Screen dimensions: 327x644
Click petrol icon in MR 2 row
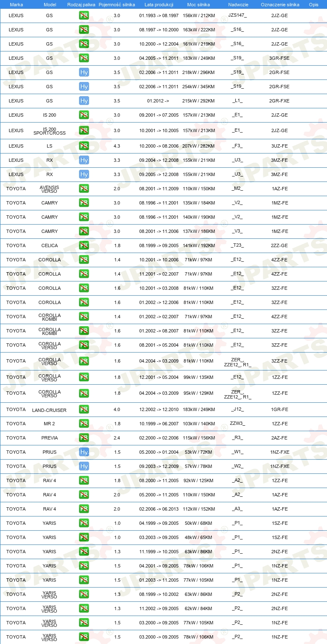coord(84,424)
